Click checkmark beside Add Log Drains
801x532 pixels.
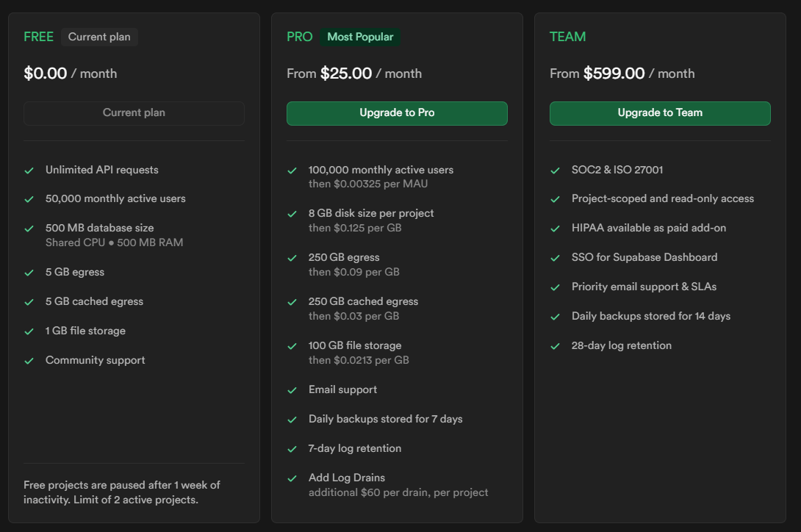coord(292,478)
